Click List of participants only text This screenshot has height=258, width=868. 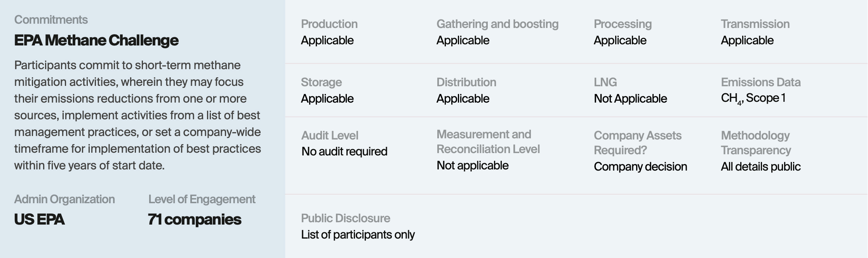coord(358,235)
